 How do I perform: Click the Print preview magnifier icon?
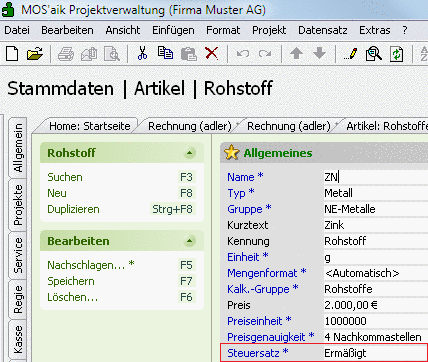coord(112,54)
